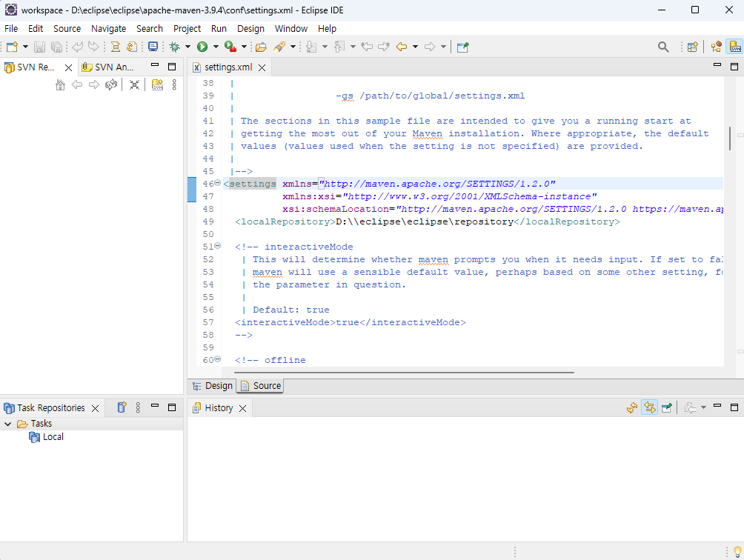
Task: Click the External Tools run icon
Action: tap(230, 47)
